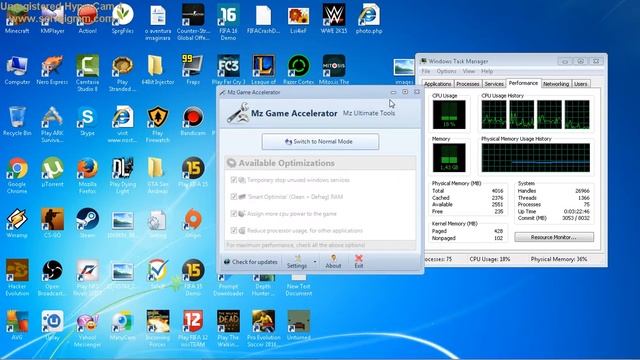This screenshot has width=640, height=360.
Task: Open Task Manager Options menu
Action: click(446, 71)
